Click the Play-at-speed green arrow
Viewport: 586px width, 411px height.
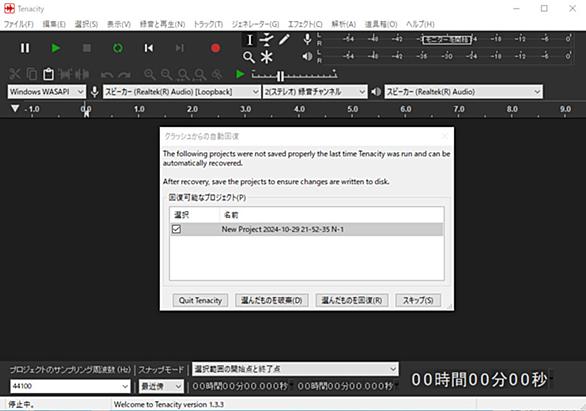tap(240, 74)
